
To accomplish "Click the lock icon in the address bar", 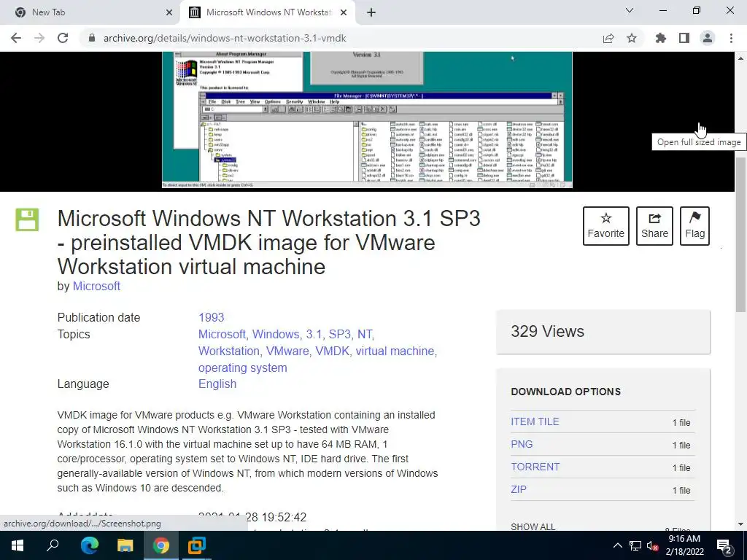I will (92, 38).
